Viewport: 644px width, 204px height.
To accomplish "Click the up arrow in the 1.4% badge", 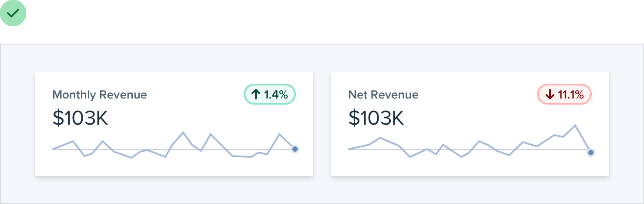I will point(256,95).
